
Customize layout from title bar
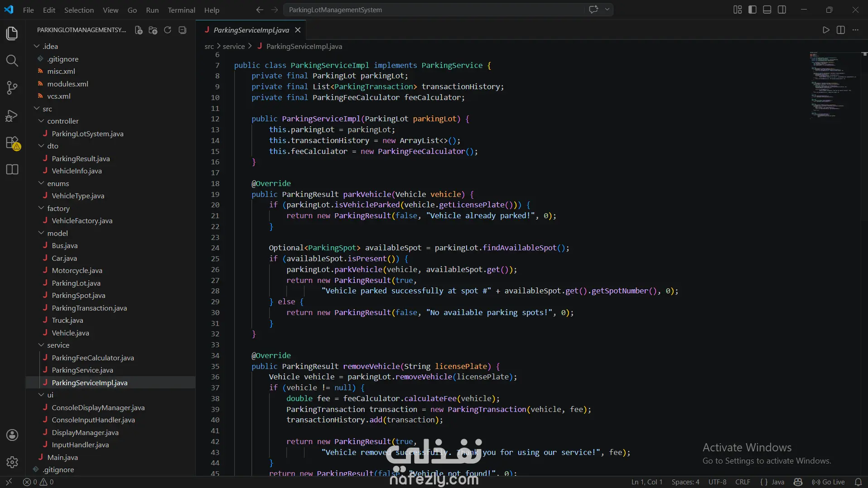click(x=738, y=10)
